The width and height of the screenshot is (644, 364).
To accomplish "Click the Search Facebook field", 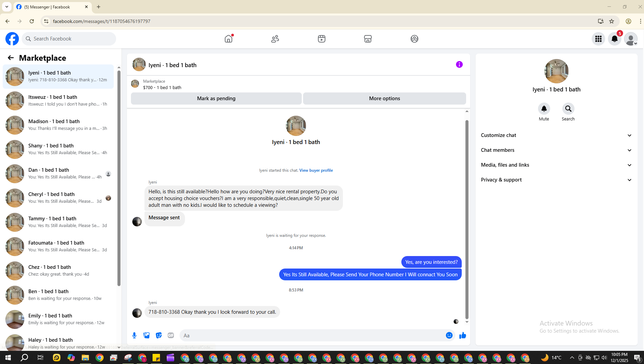I will pyautogui.click(x=69, y=39).
